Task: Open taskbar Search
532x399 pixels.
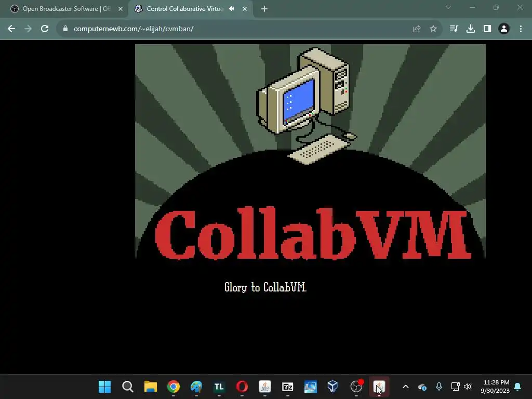Action: point(128,387)
